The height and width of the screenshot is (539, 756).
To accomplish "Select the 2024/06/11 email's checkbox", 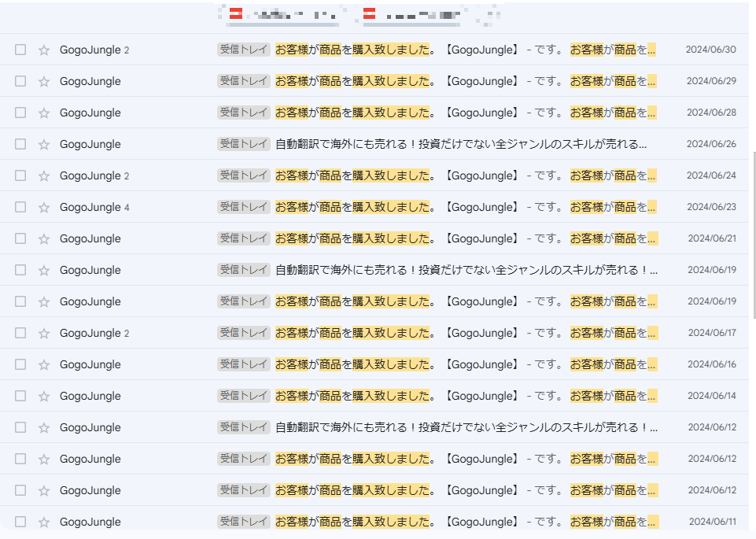I will 20,522.
